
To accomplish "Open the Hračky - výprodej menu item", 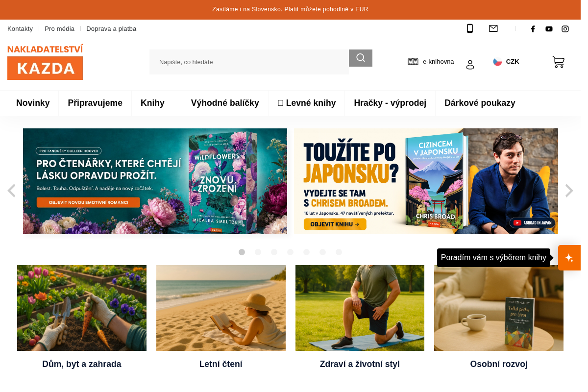I will [390, 103].
